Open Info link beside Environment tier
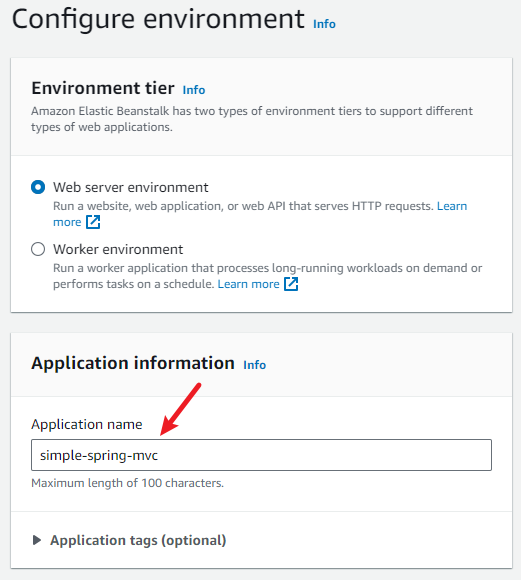The image size is (521, 580). [x=194, y=90]
